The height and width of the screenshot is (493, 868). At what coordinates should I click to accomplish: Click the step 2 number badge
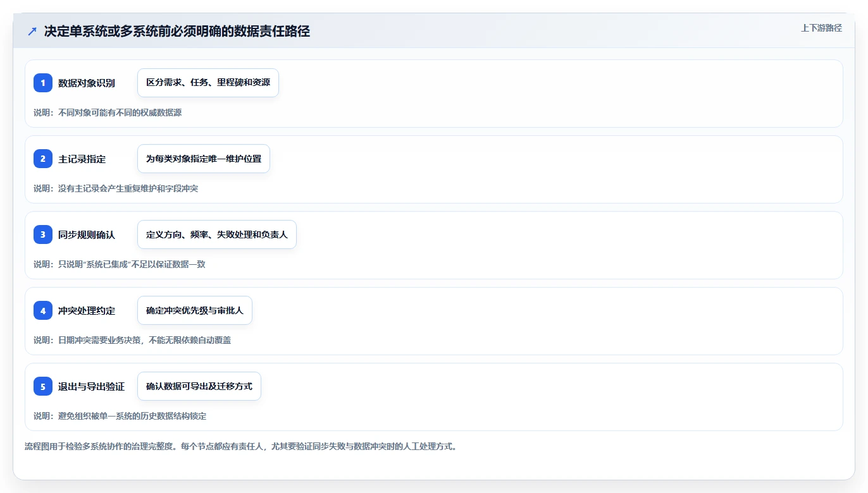click(x=43, y=159)
